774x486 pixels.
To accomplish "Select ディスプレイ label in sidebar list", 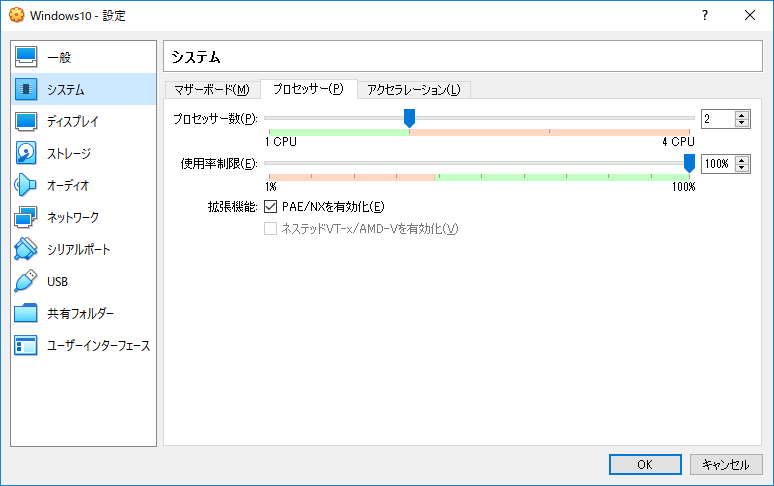I will 73,121.
